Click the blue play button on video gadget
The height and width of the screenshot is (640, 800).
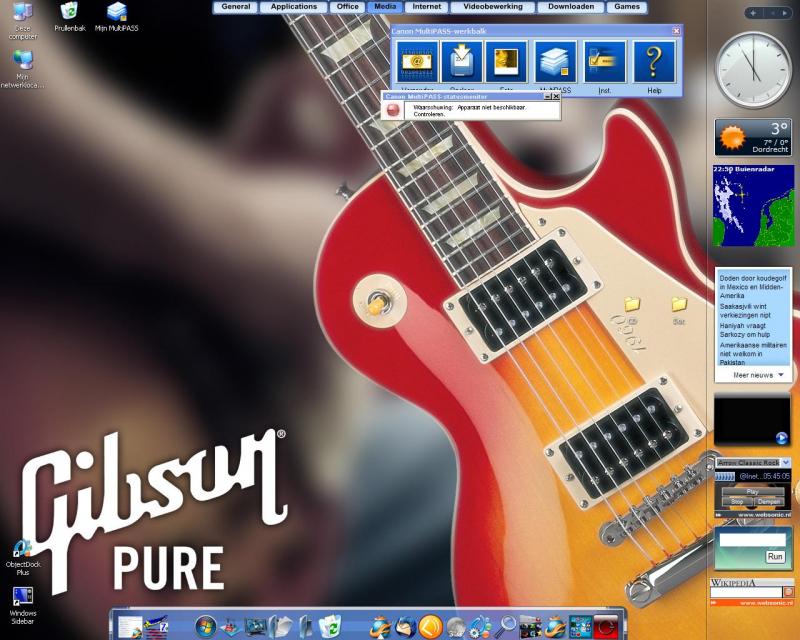pos(781,438)
